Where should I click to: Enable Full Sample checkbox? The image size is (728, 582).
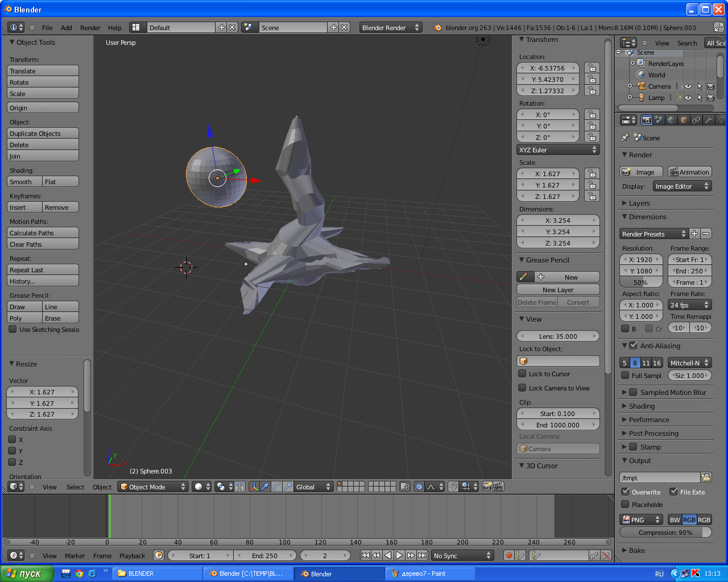[x=625, y=375]
